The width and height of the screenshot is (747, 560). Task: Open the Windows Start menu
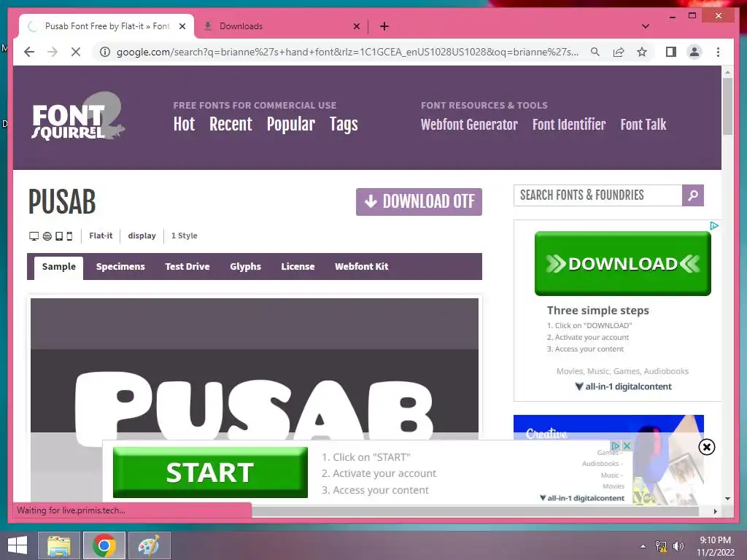click(x=18, y=545)
